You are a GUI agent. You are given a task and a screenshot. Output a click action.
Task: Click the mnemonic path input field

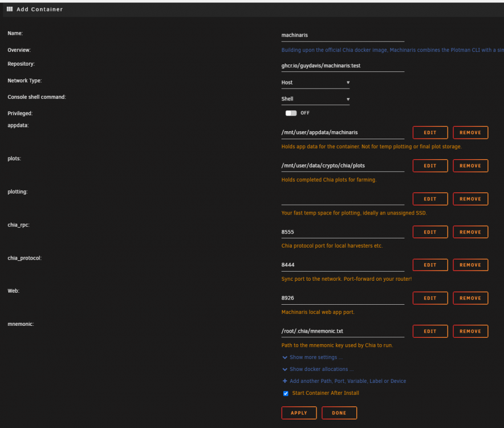(343, 331)
